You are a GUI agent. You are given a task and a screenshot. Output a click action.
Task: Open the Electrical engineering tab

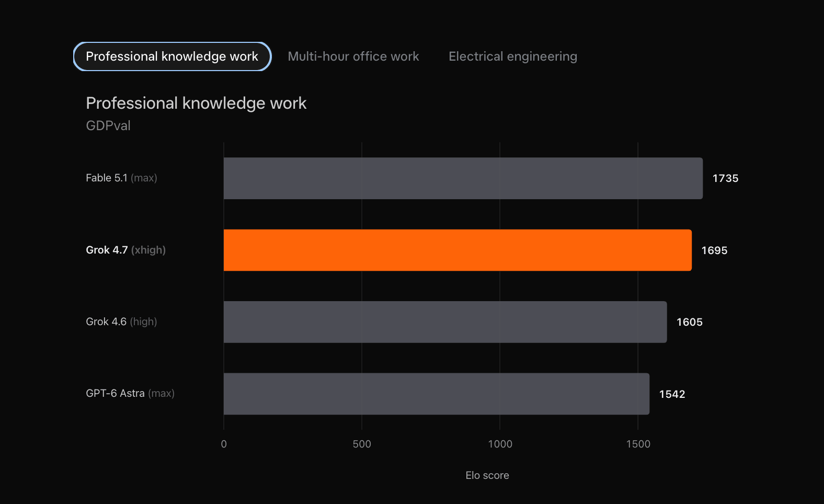(x=513, y=56)
